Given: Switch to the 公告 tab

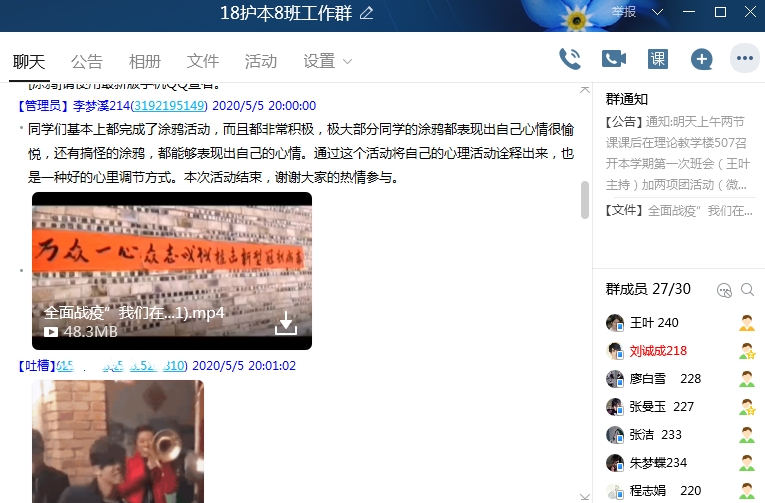Looking at the screenshot, I should 87,61.
